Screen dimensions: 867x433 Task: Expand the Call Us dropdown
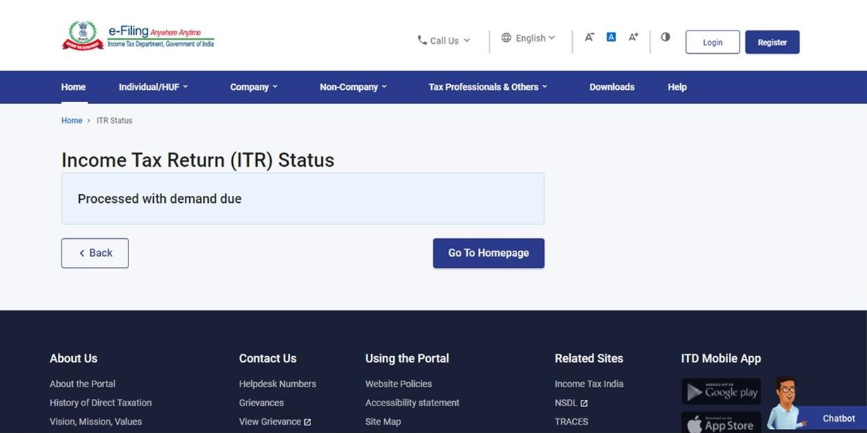click(x=443, y=41)
